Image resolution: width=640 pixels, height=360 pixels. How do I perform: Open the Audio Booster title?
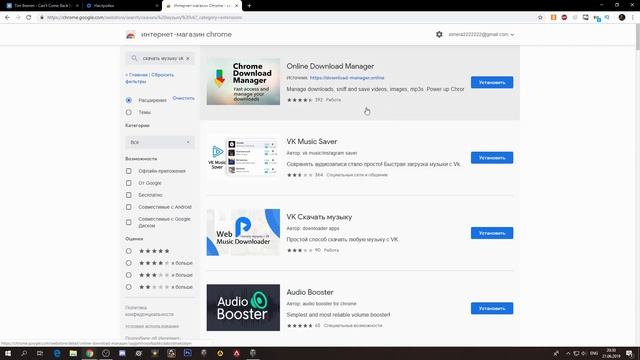tap(310, 292)
